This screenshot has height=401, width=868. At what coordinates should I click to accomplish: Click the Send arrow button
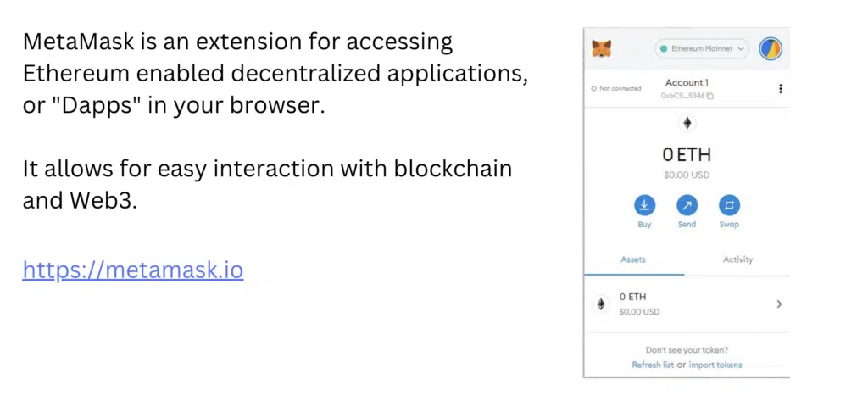click(687, 205)
